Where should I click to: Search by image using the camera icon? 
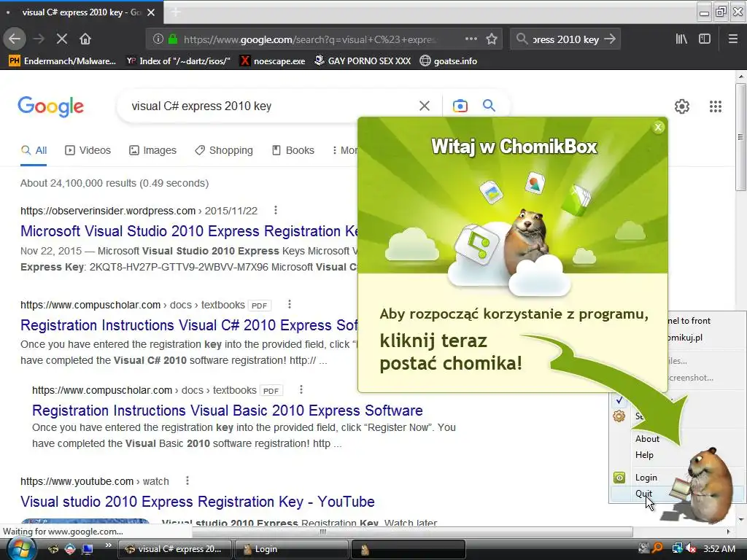tap(460, 106)
